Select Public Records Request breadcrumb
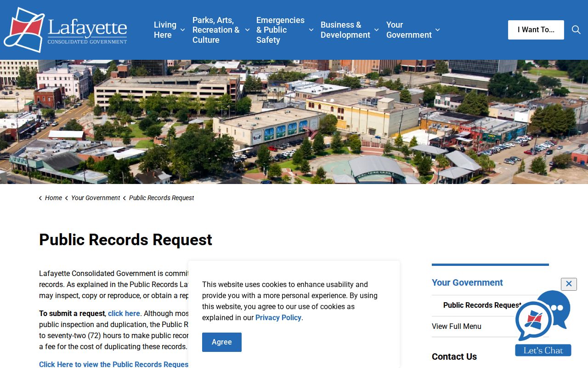Viewport: 588px width, 368px height. tap(162, 198)
